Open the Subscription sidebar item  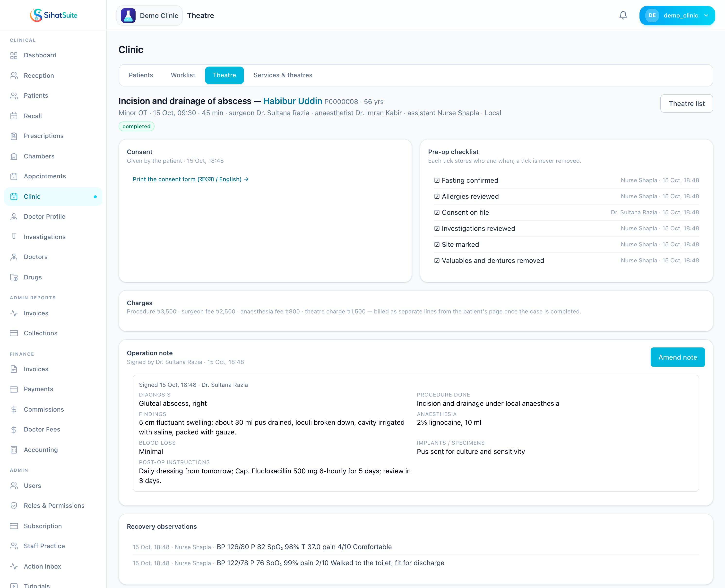53,526
